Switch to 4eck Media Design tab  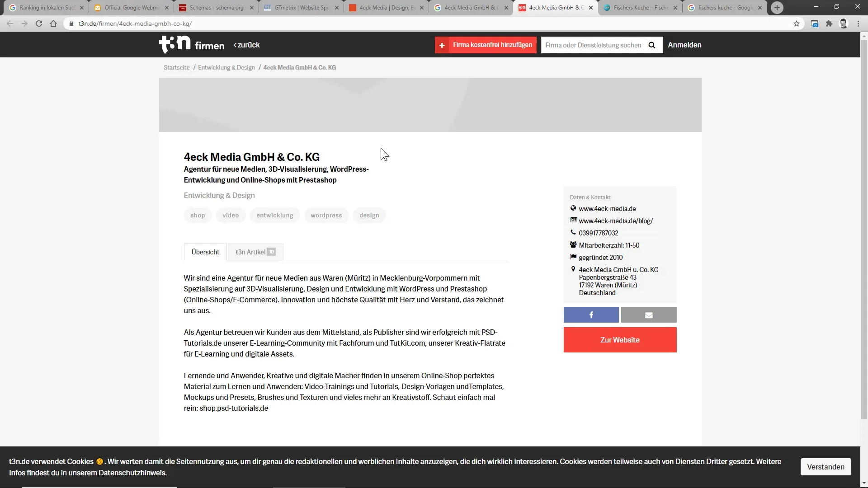pos(386,8)
